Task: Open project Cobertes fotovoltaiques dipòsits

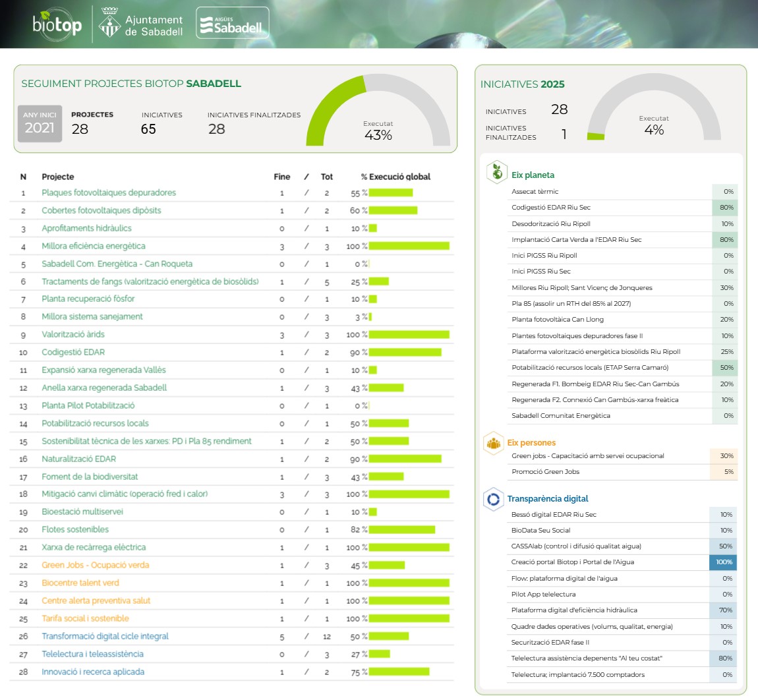Action: pos(102,210)
